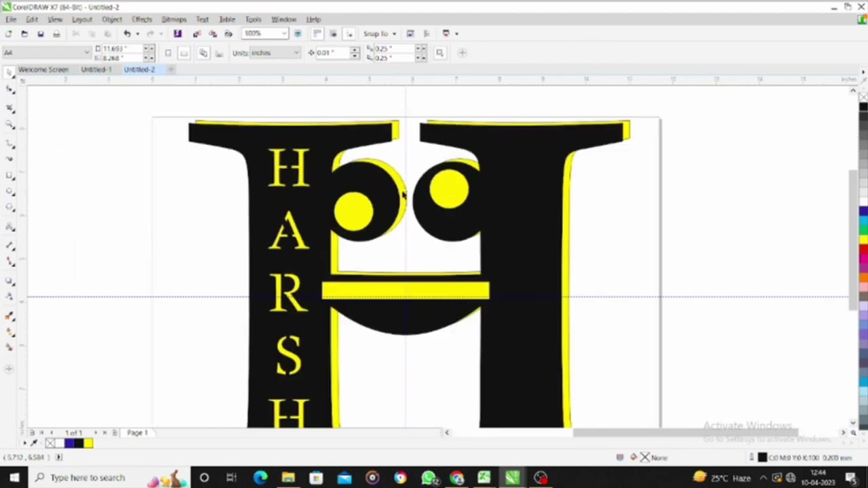Open the Layout menu
Screen dimensions: 868x488
pos(82,20)
